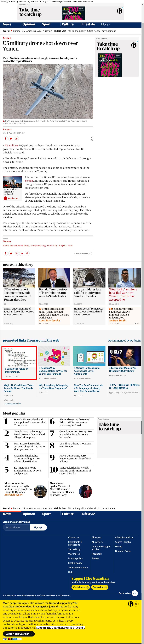Select Middle East in the world subnav
Image resolution: width=144 pixels, height=644 pixels.
[60, 31]
